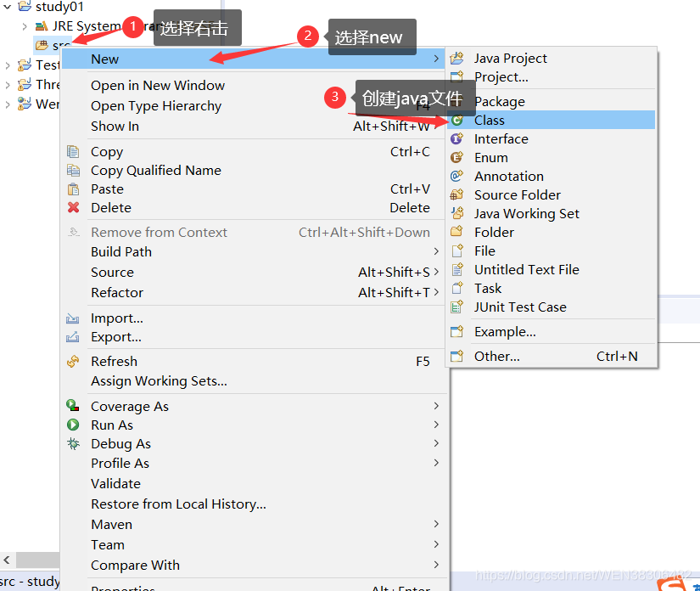
Task: Select Interface label in New submenu
Action: pos(501,139)
